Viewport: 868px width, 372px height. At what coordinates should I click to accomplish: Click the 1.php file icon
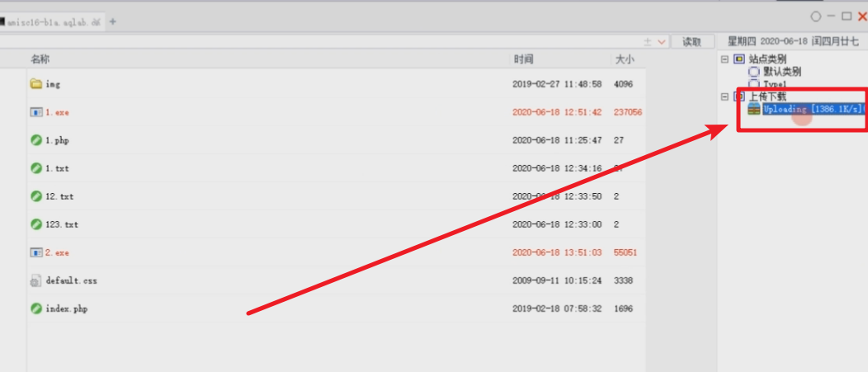point(36,140)
